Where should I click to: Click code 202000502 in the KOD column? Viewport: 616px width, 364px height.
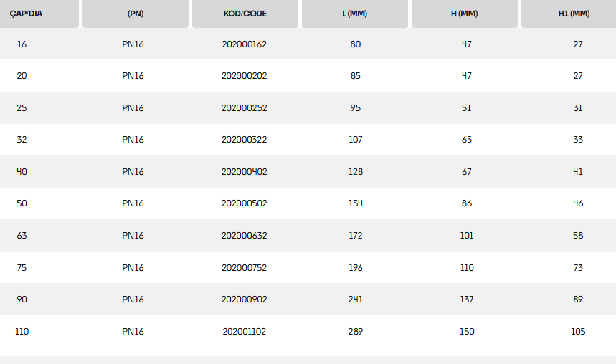[244, 203]
